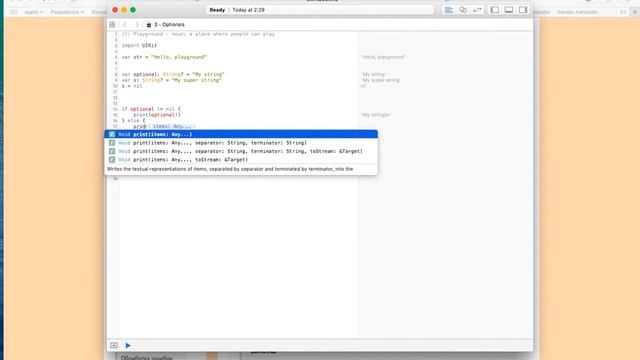Toggle the left navigator panel
640x360 pixels.
tap(495, 10)
